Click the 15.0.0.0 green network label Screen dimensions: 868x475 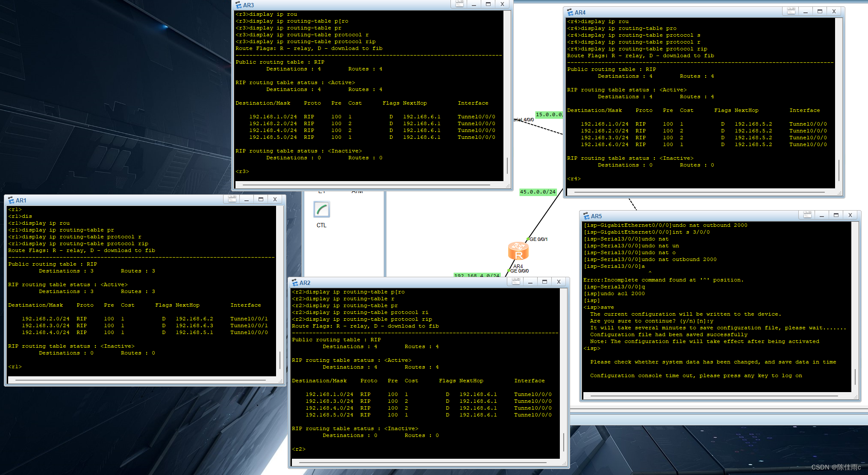tap(549, 114)
